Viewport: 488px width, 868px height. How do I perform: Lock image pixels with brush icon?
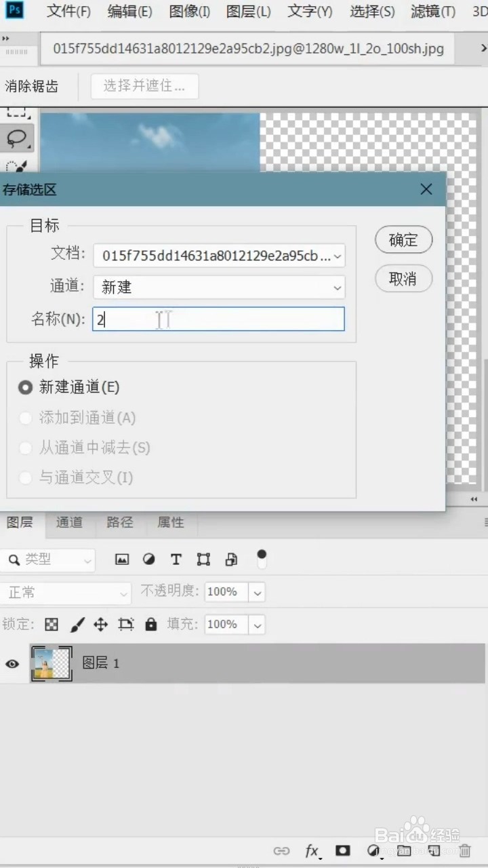point(77,625)
